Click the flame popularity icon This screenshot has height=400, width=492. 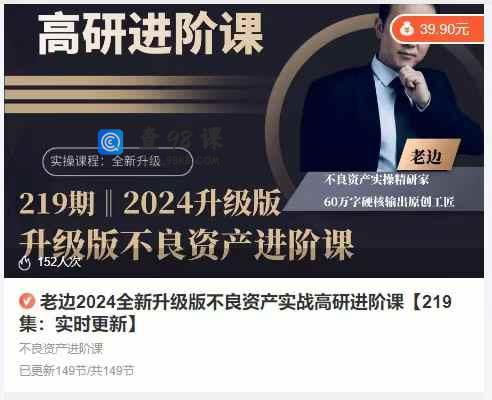coord(25,262)
